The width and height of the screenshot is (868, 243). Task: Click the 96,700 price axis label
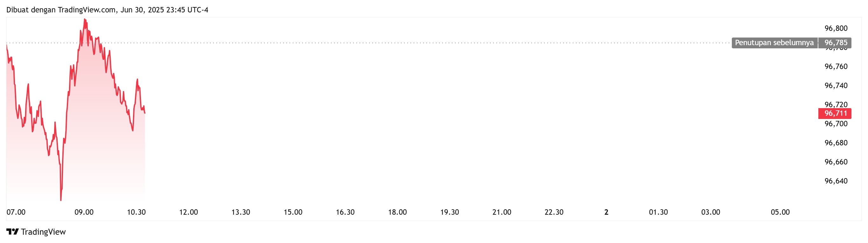click(x=836, y=124)
